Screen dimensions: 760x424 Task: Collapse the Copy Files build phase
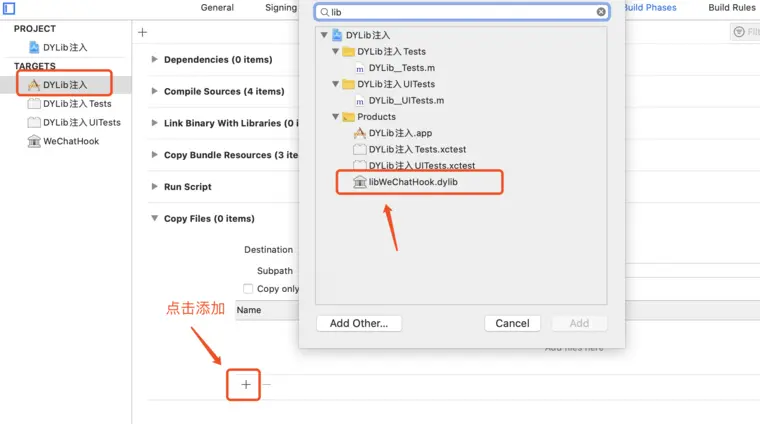pyautogui.click(x=154, y=218)
